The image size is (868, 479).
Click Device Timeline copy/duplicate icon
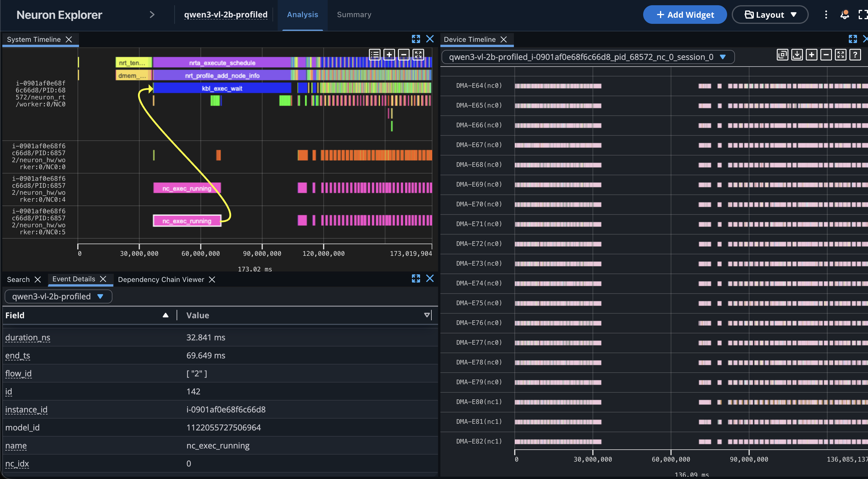coord(782,55)
